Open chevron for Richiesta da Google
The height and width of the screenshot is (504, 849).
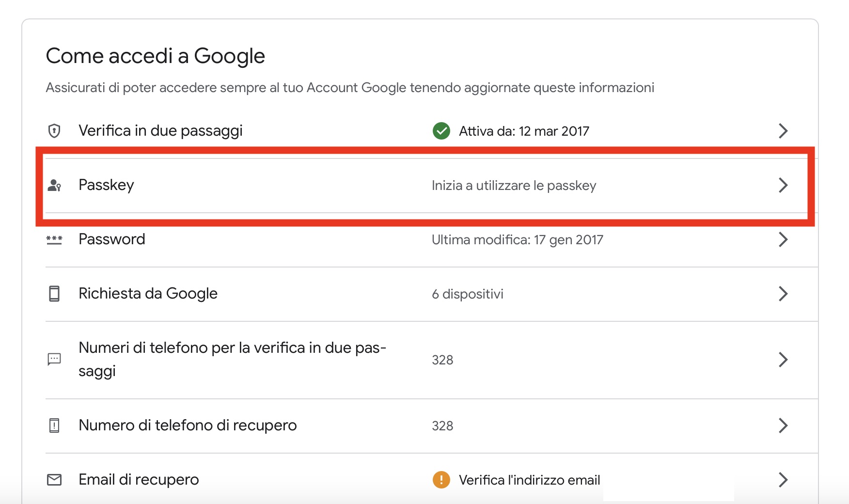click(783, 294)
